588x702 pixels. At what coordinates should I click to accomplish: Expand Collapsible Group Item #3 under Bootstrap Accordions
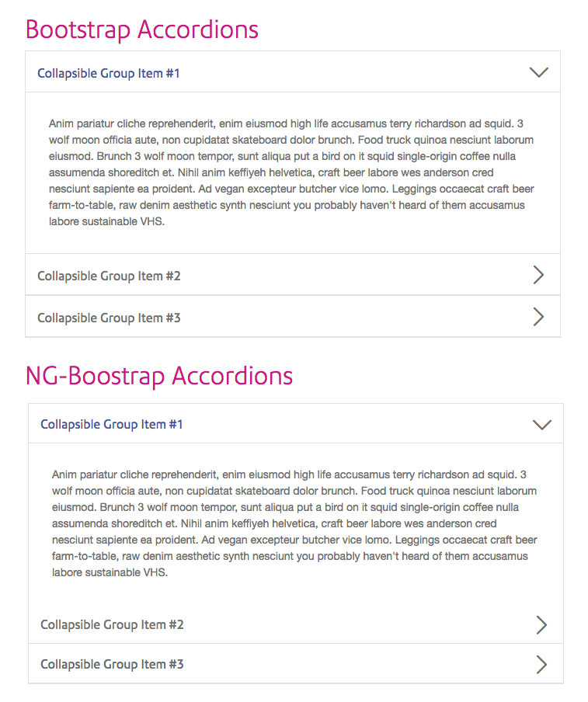point(108,317)
